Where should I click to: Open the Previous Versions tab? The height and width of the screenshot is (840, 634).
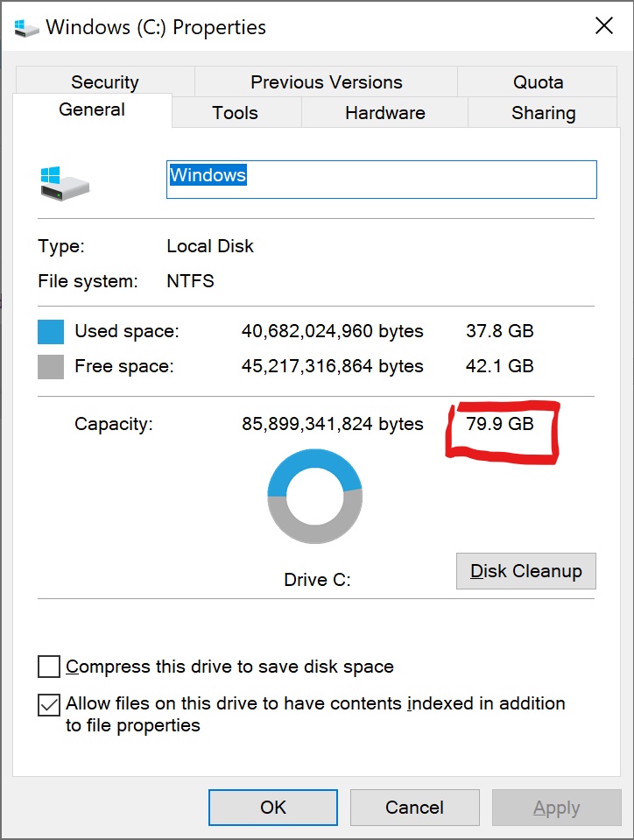pos(326,82)
